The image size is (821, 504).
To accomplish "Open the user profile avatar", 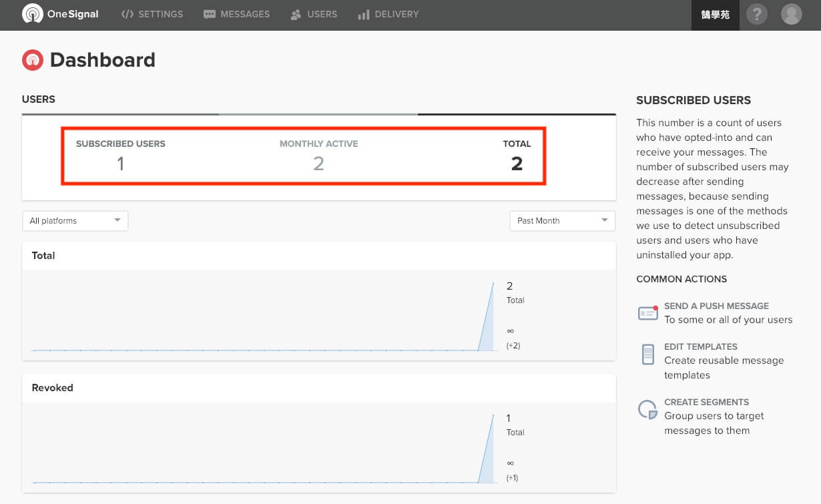I will [791, 14].
